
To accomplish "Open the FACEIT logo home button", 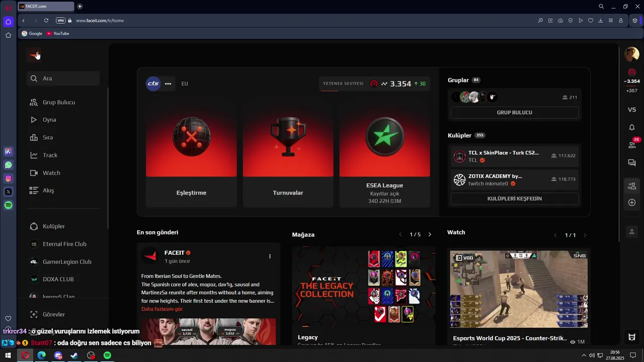I will [x=34, y=55].
